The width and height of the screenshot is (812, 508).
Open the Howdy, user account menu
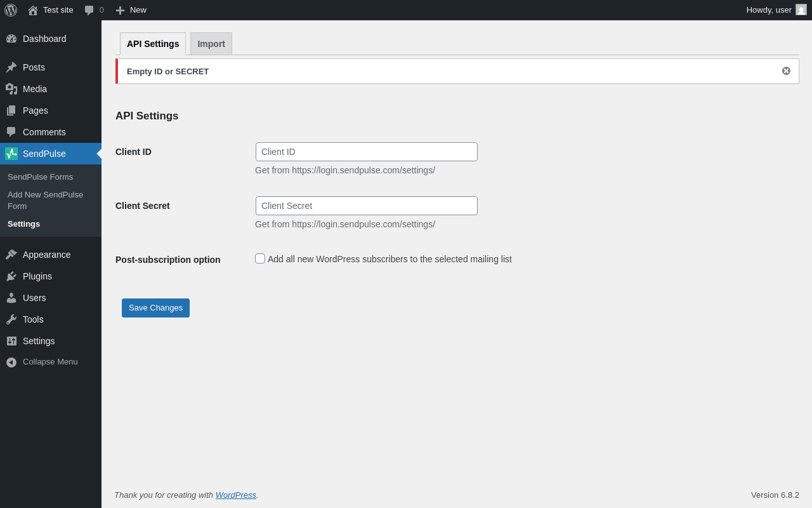coord(776,10)
